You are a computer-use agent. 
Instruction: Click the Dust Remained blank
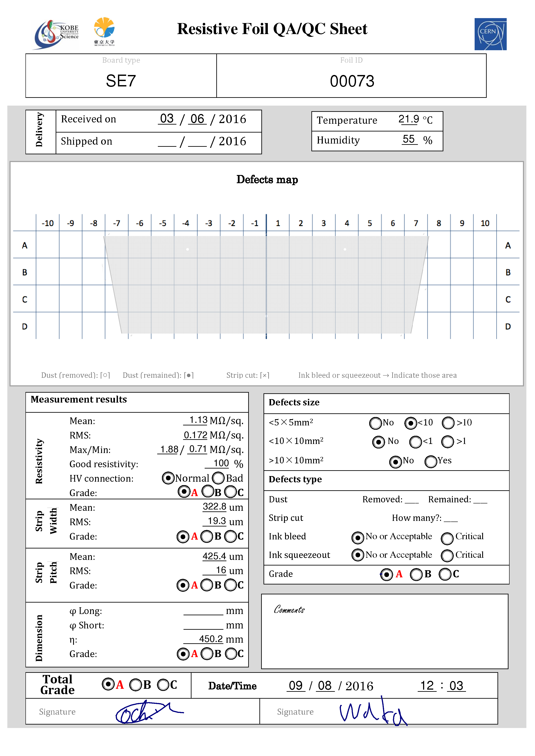480,500
